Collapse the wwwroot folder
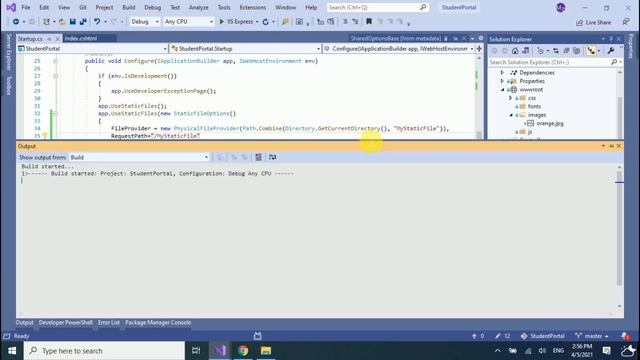The image size is (640, 360). click(502, 90)
